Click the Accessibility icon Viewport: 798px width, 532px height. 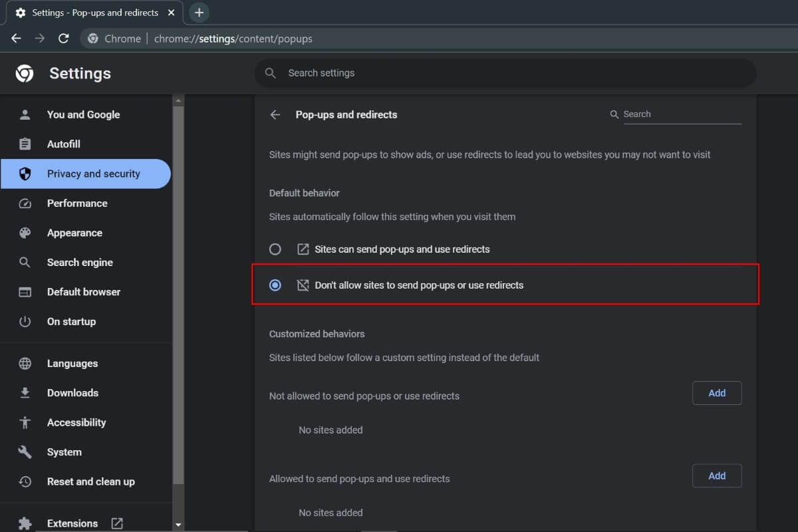tap(25, 422)
